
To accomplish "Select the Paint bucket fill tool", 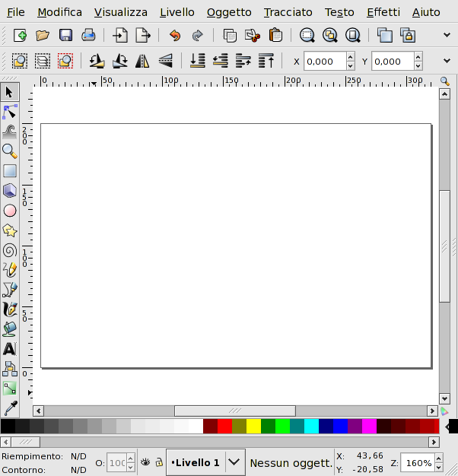I will click(x=10, y=329).
